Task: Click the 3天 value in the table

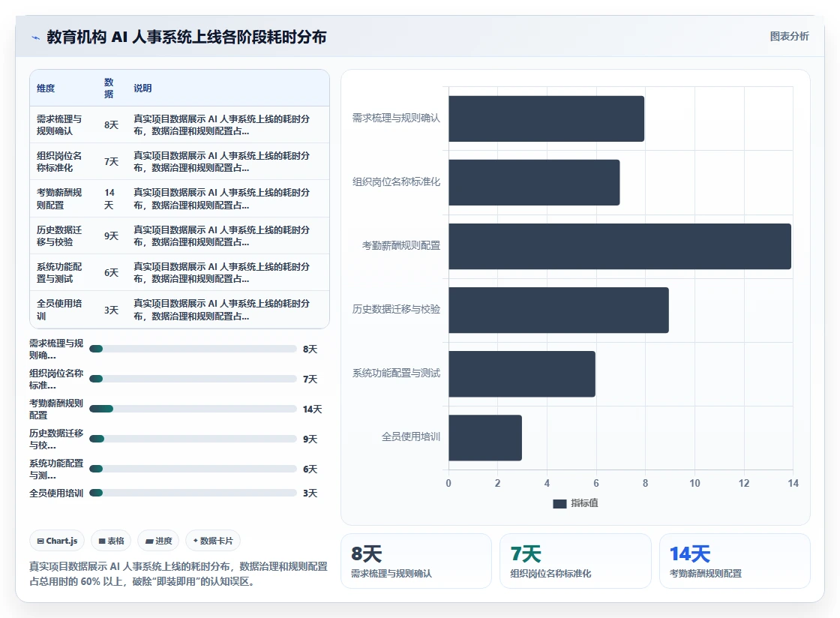Action: pyautogui.click(x=111, y=310)
